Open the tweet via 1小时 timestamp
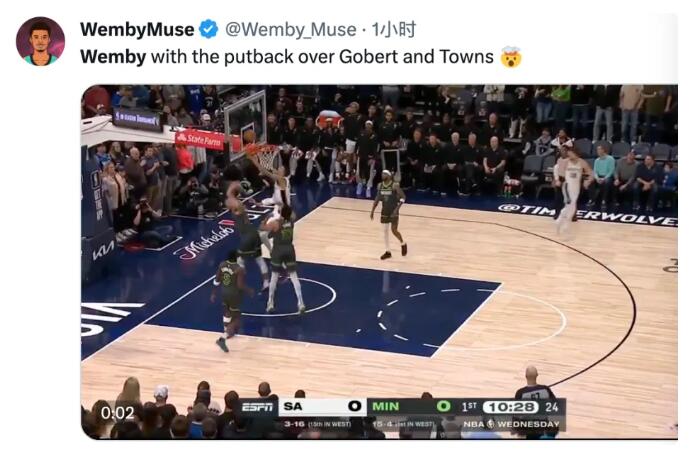This screenshot has width=692, height=456. click(394, 30)
